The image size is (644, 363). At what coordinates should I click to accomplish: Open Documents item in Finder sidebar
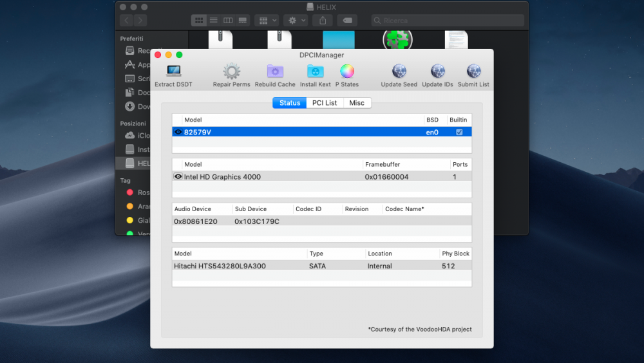(x=138, y=93)
